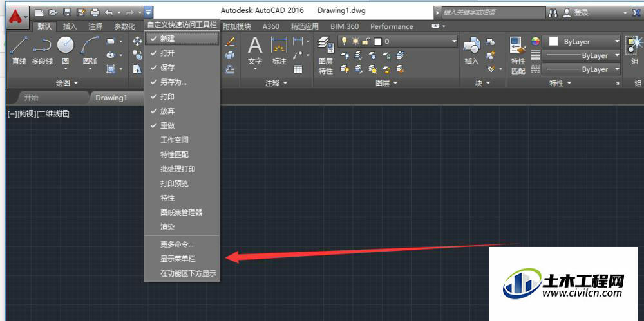Select 在功能区下方显示 in the menu
The height and width of the screenshot is (321, 644).
[182, 273]
